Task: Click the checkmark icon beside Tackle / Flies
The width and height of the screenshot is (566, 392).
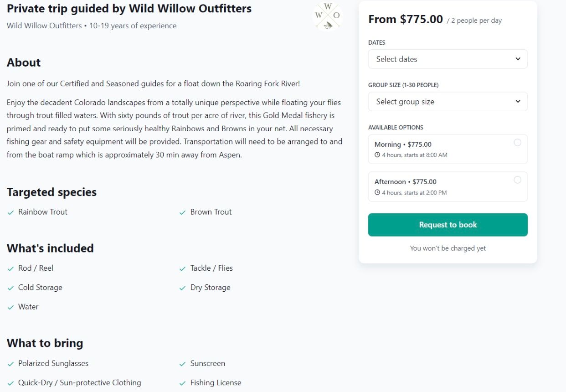Action: tap(183, 268)
